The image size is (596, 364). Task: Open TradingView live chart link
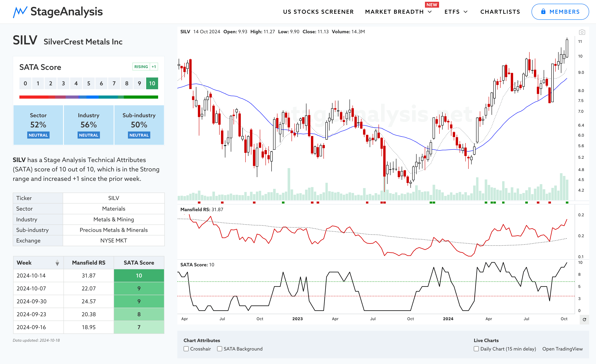[562, 349]
